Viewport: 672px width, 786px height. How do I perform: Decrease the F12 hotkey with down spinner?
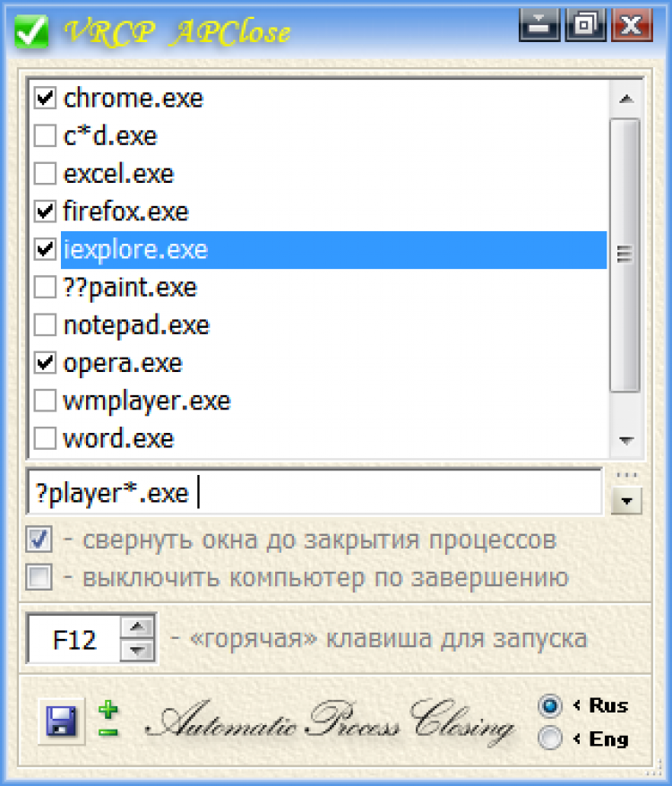point(137,650)
